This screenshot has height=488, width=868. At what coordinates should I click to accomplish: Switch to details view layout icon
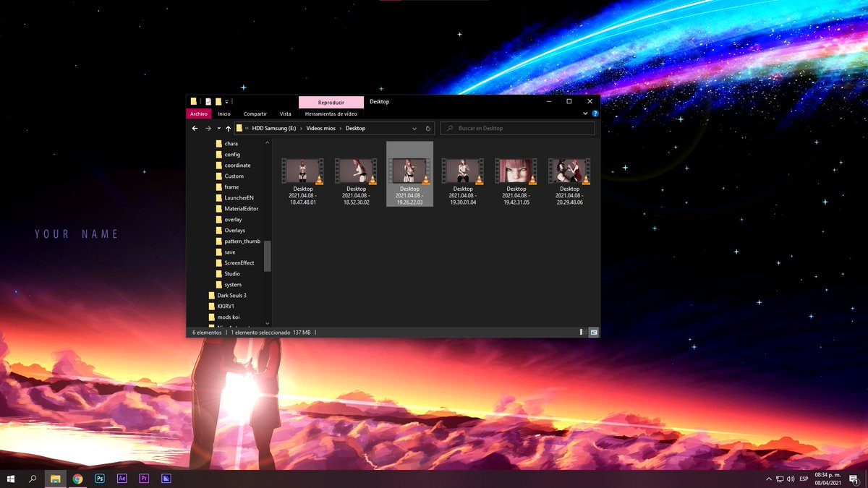click(x=583, y=332)
